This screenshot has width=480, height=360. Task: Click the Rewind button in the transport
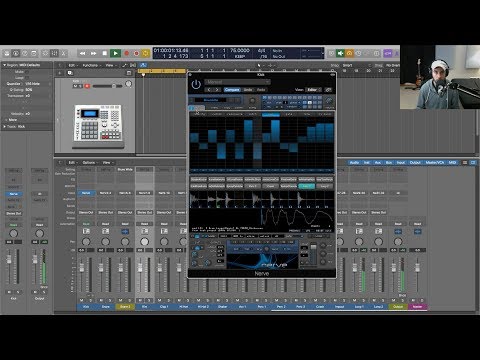pos(82,53)
